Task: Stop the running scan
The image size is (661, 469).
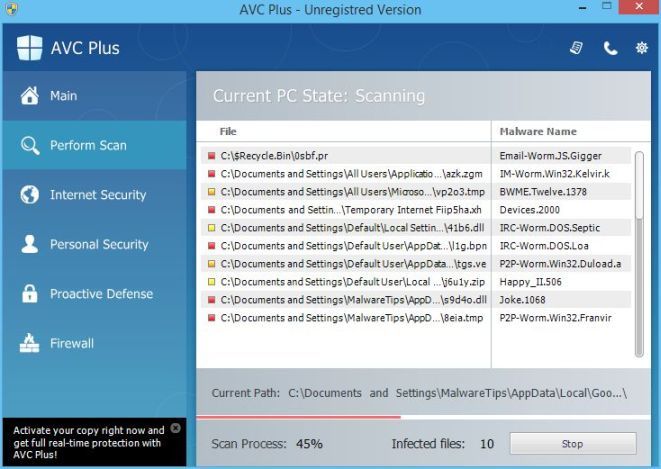Action: point(572,443)
